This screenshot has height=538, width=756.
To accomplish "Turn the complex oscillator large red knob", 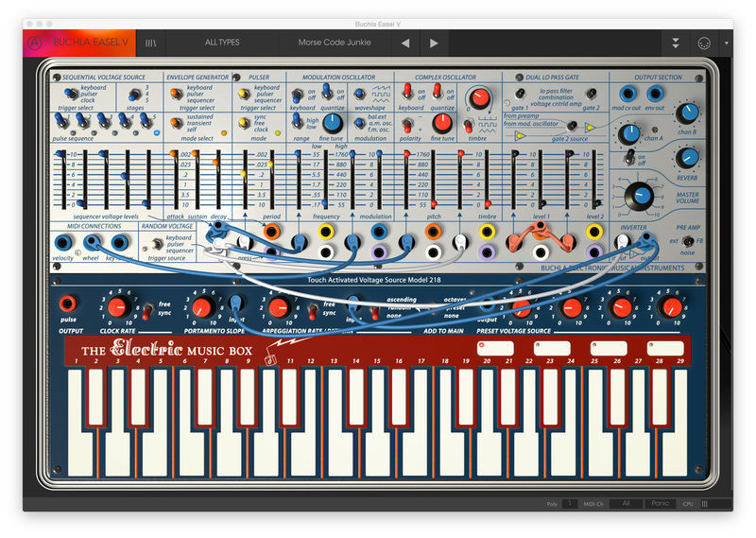I will pyautogui.click(x=479, y=98).
